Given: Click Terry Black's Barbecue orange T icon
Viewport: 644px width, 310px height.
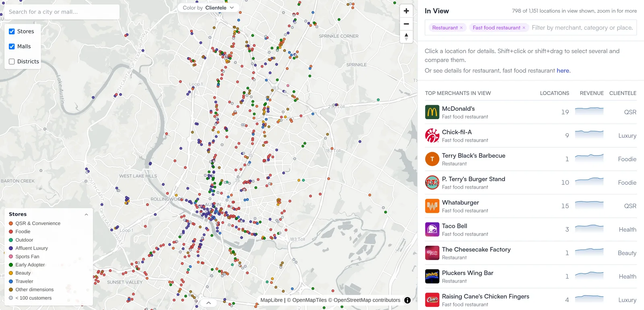Looking at the screenshot, I should (432, 159).
